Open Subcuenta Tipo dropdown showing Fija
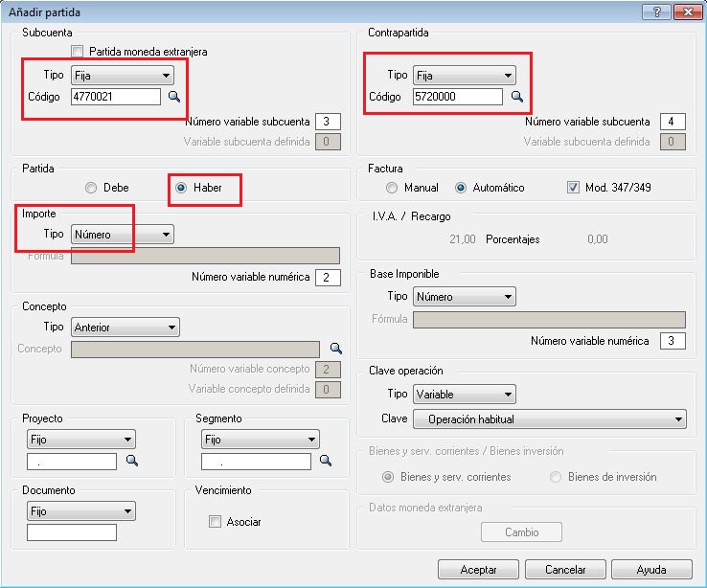Screen dimensions: 707x588 click(x=123, y=75)
